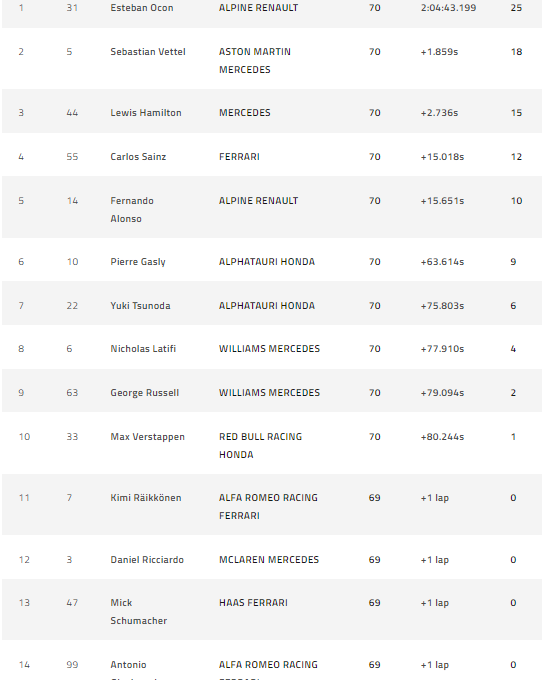The image size is (556, 680).
Task: Click HAAS FERRARI team name
Action: [x=253, y=603]
